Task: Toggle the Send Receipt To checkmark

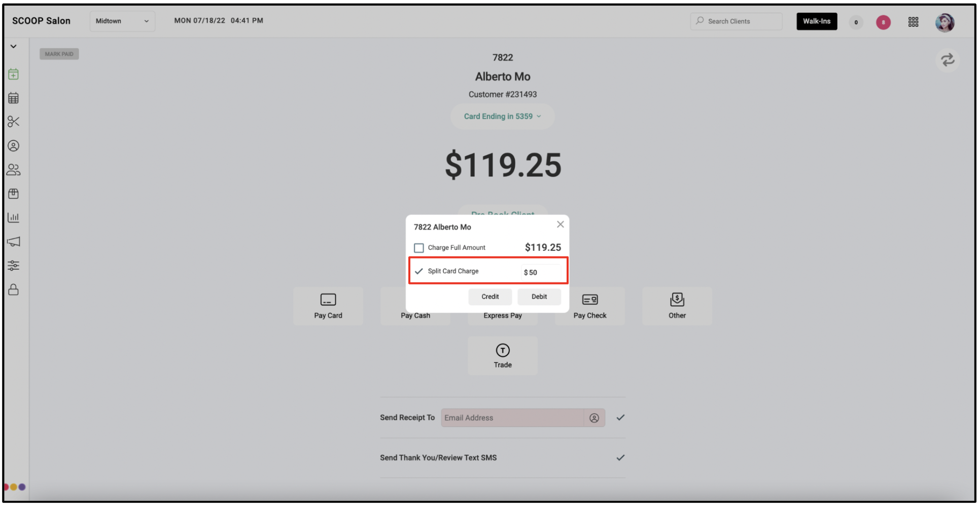Action: click(x=620, y=418)
